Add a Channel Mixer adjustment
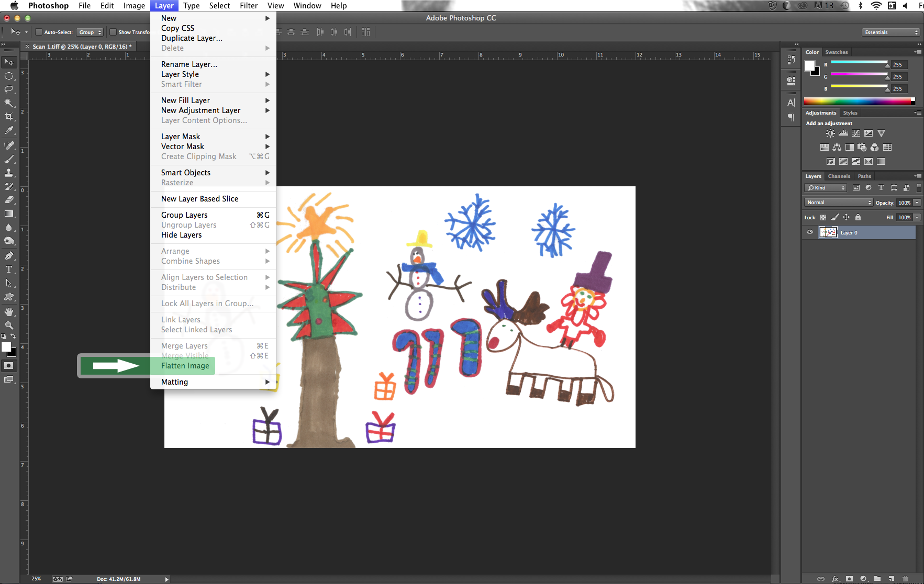Image resolution: width=924 pixels, height=584 pixels. [x=874, y=148]
